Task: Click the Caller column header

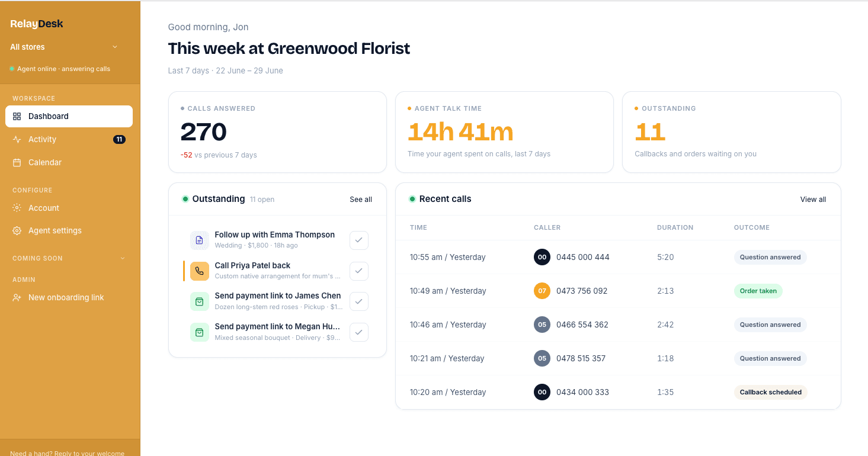Action: point(547,227)
